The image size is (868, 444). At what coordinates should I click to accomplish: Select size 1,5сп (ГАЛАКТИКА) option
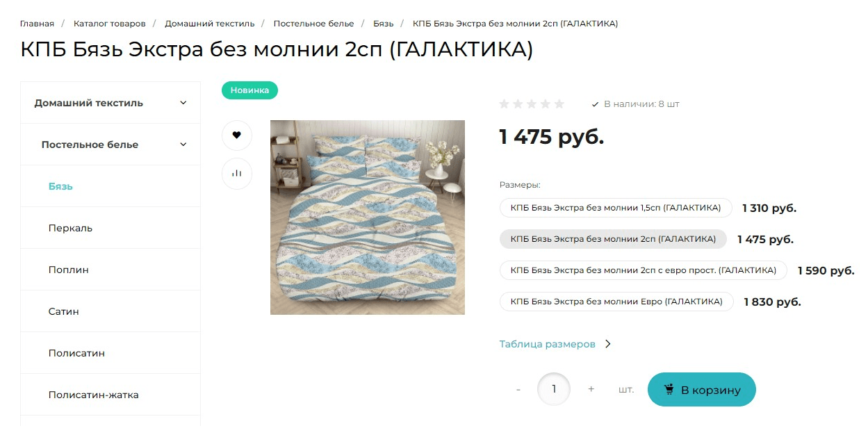click(x=616, y=208)
